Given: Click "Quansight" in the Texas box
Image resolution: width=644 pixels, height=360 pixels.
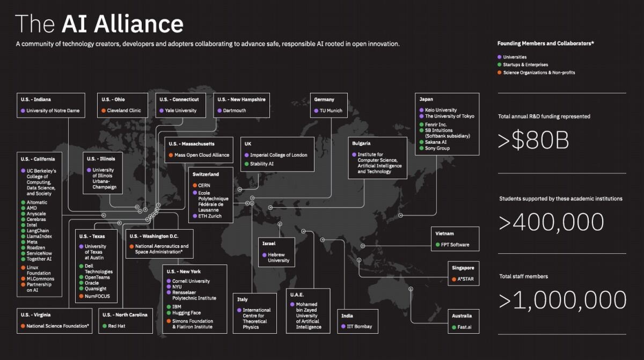Looking at the screenshot, I should 96,289.
